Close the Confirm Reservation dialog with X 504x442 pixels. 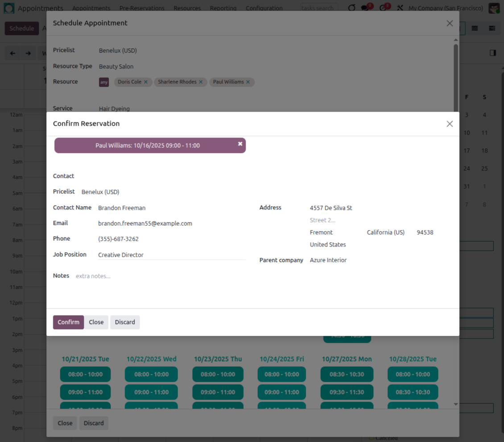tap(450, 124)
